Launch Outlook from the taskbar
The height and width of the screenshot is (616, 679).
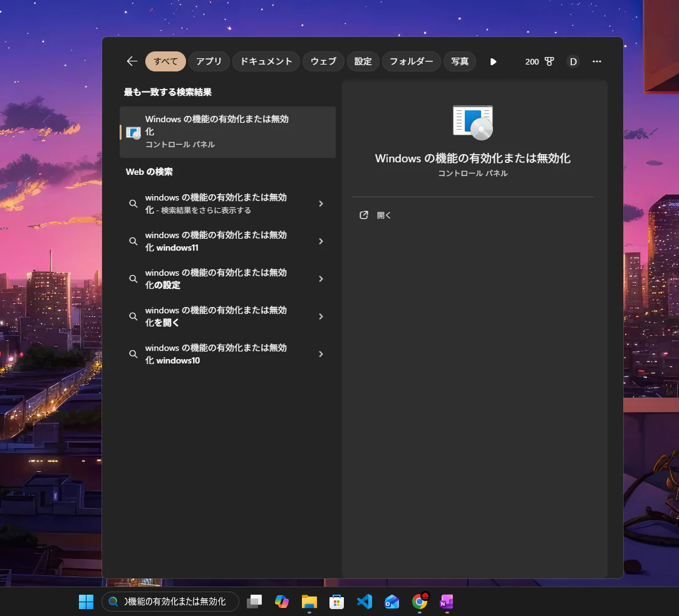coord(392,602)
